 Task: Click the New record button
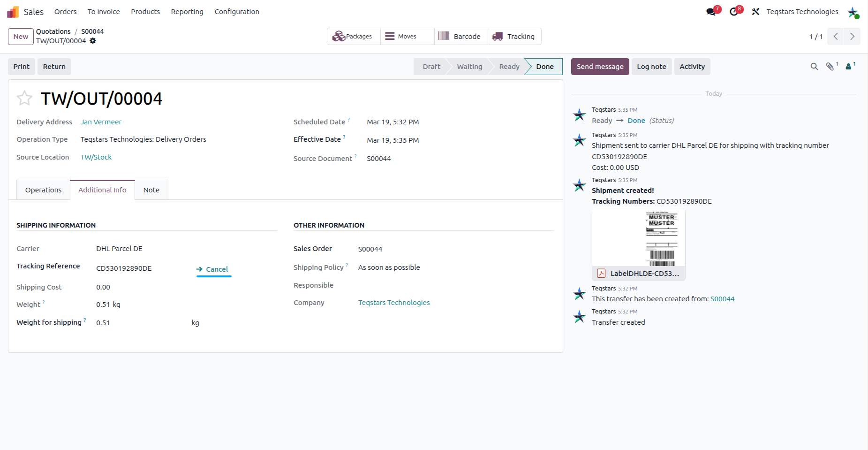pos(21,37)
